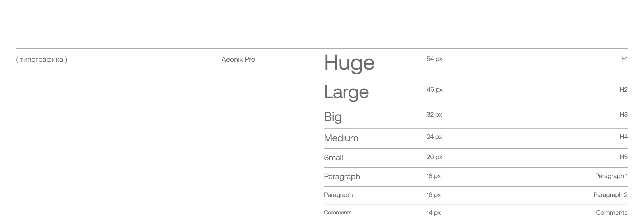The height and width of the screenshot is (222, 644).
Task: Click the "( типографика )" section label
Action: click(41, 59)
